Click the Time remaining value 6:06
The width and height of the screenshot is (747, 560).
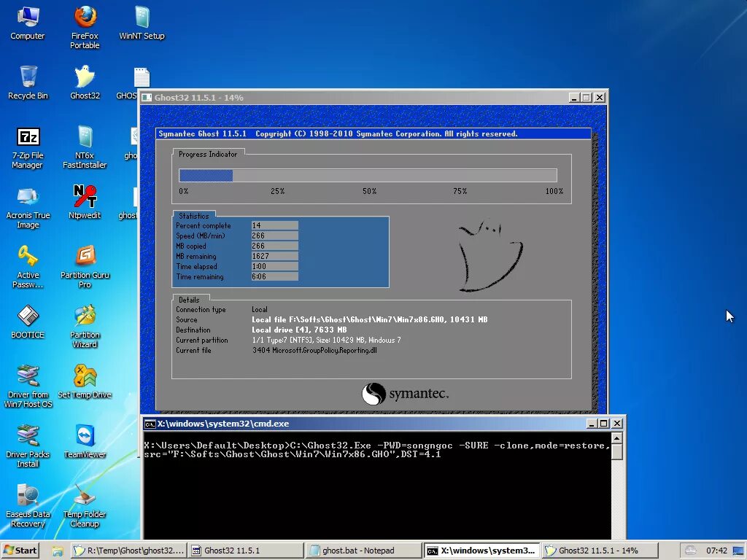275,276
